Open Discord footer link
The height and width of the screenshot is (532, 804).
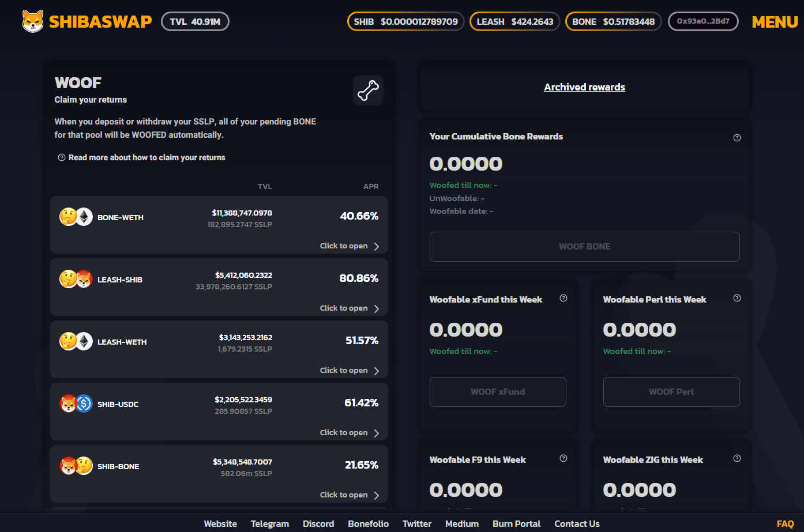(318, 524)
